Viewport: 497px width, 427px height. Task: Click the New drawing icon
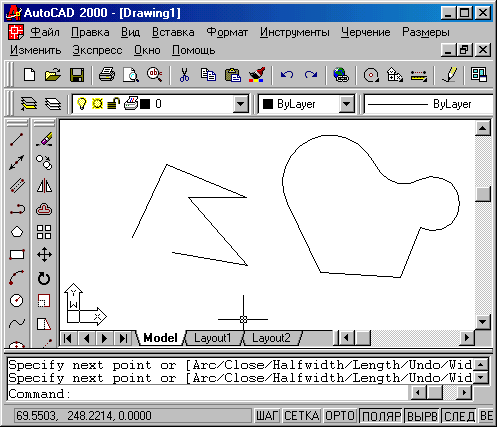point(30,75)
